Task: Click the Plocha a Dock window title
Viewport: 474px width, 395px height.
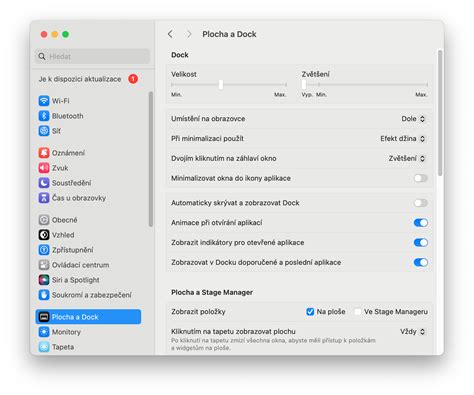Action: click(x=229, y=34)
